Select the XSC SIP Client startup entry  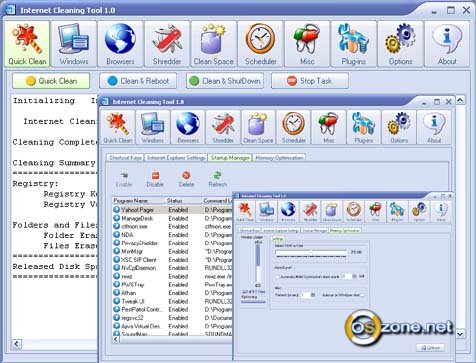[x=172, y=260]
